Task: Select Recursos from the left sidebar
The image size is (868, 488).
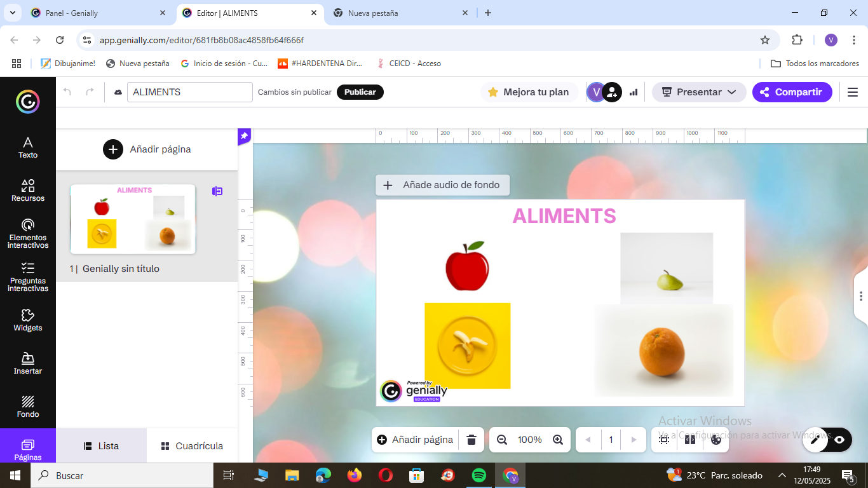Action: pos(27,190)
